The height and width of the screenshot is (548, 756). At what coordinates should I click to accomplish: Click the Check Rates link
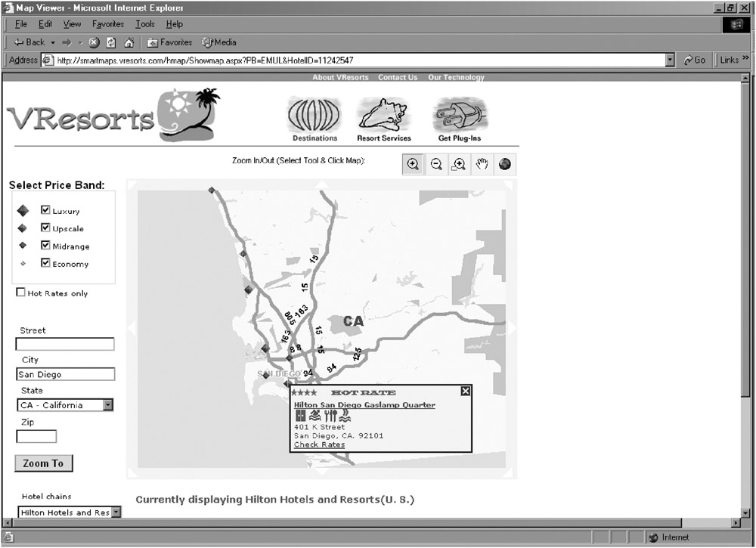[319, 444]
